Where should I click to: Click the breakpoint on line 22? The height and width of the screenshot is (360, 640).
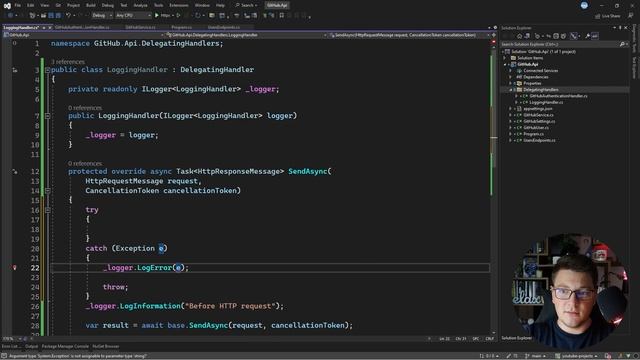15,268
